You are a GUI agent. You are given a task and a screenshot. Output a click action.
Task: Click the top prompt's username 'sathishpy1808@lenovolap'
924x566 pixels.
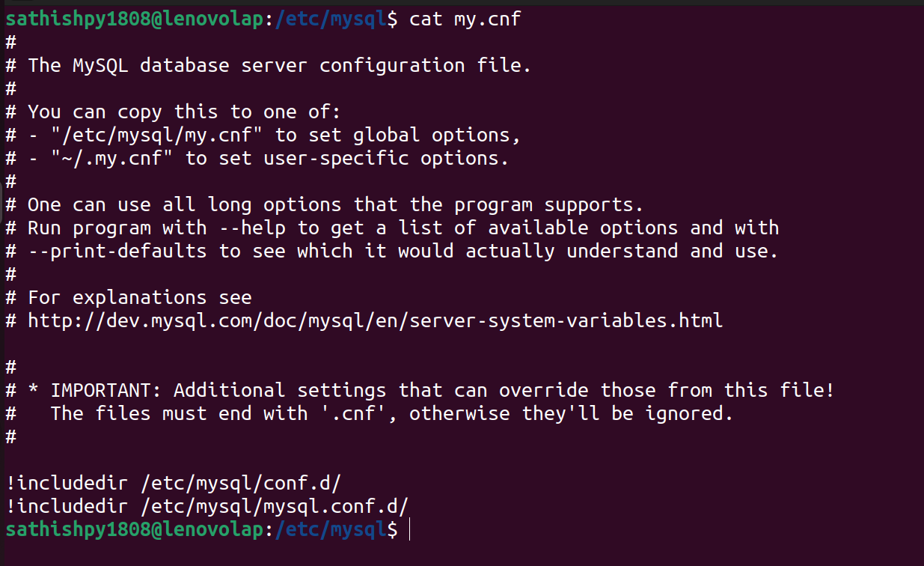tap(135, 19)
